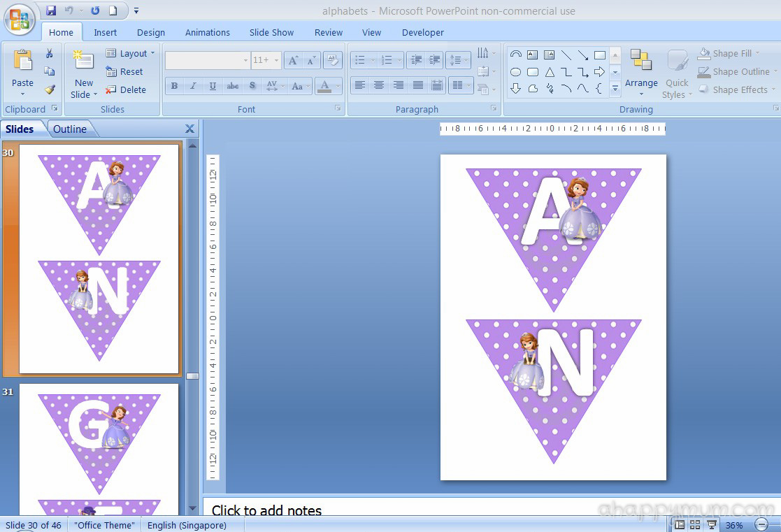Click the Paste clipboard icon

[x=22, y=60]
